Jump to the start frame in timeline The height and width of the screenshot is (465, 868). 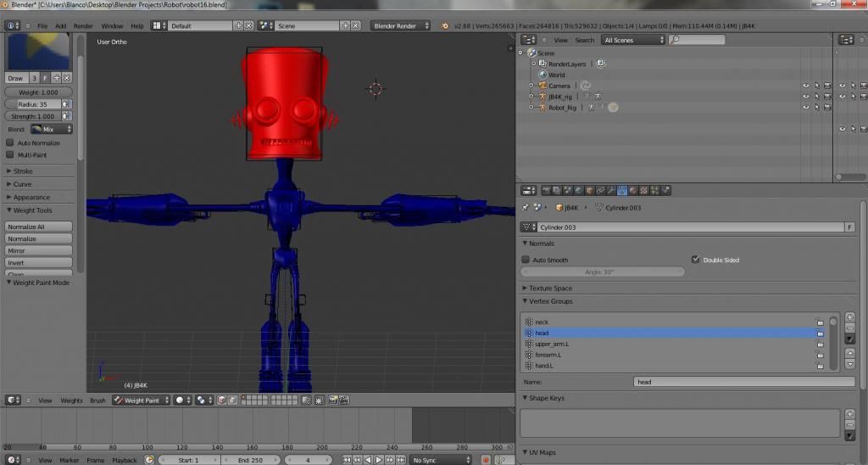click(347, 460)
